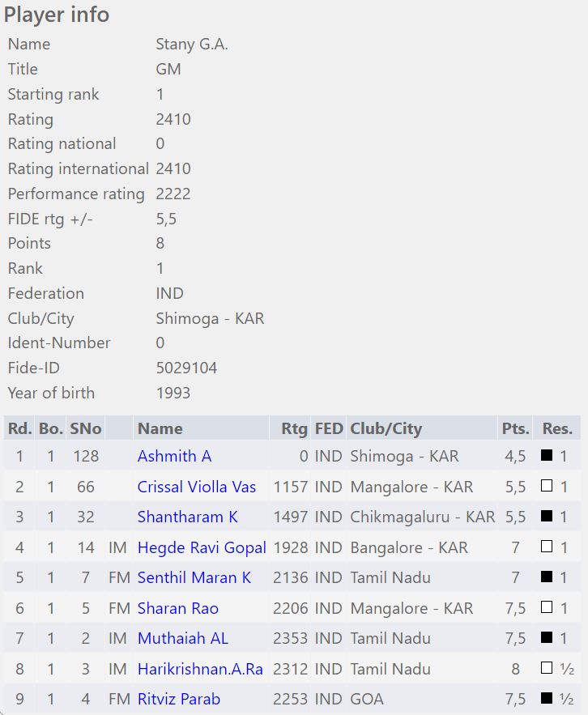This screenshot has height=715, width=588.
Task: Click the Name column header
Action: (160, 428)
